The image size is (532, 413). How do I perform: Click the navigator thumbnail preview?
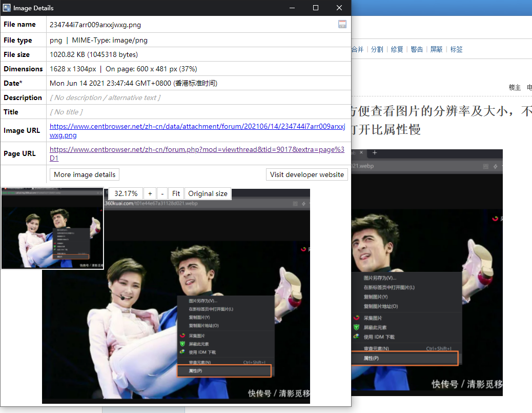(52, 228)
